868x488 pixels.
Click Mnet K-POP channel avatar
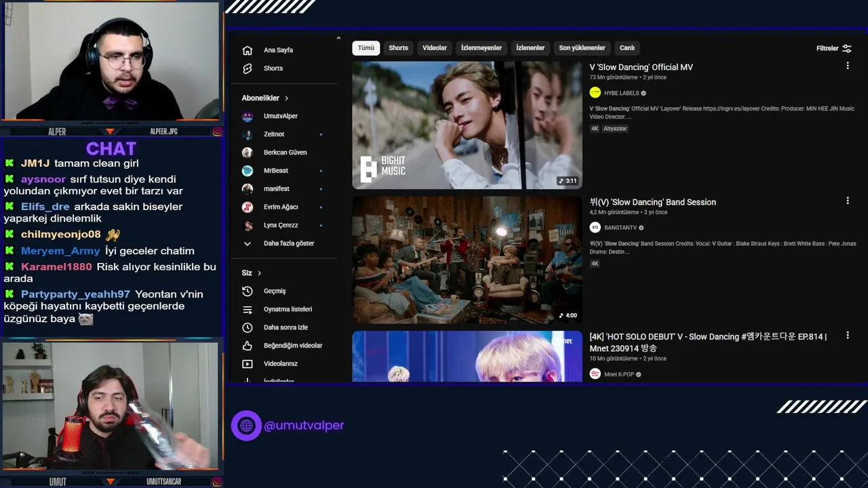click(595, 373)
